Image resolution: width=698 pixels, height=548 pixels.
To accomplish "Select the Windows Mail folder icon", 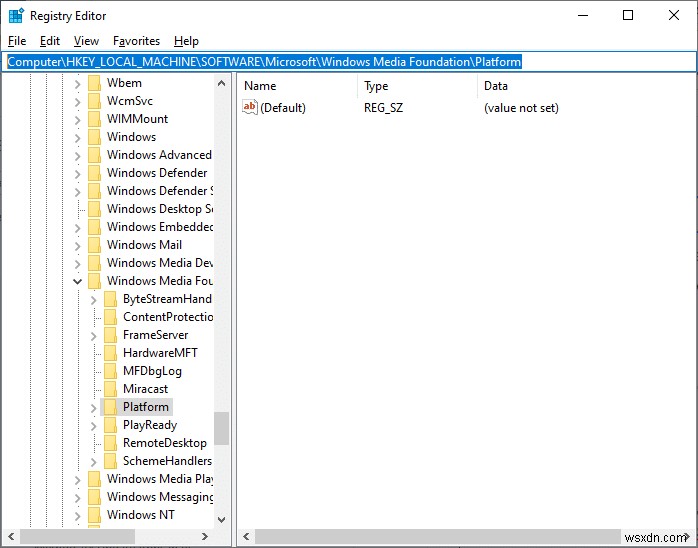I will coord(94,245).
